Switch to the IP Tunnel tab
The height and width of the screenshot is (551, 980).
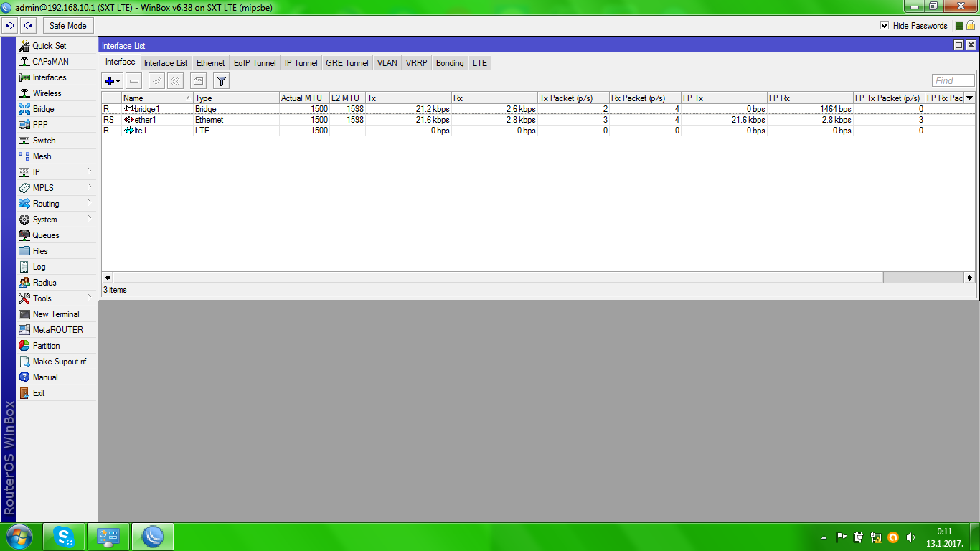[301, 63]
